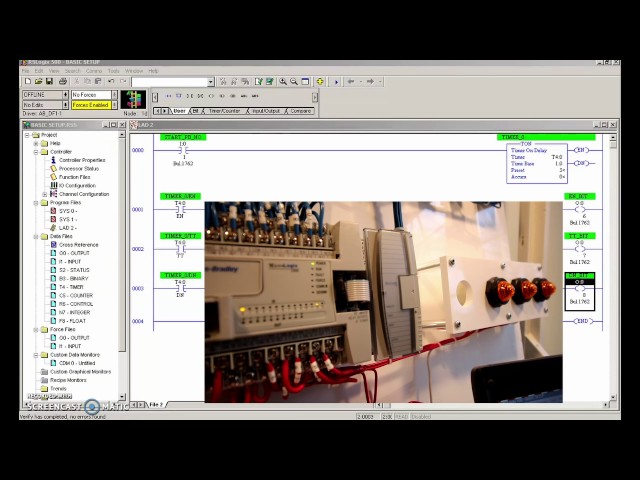Click the online ladder animation graphic

pos(133,99)
